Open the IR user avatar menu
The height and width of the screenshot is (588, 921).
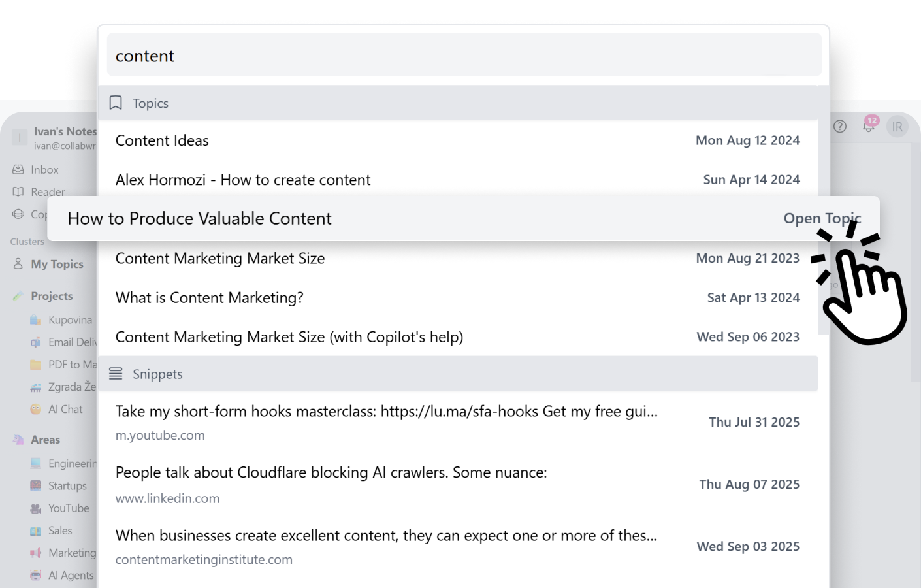(897, 127)
